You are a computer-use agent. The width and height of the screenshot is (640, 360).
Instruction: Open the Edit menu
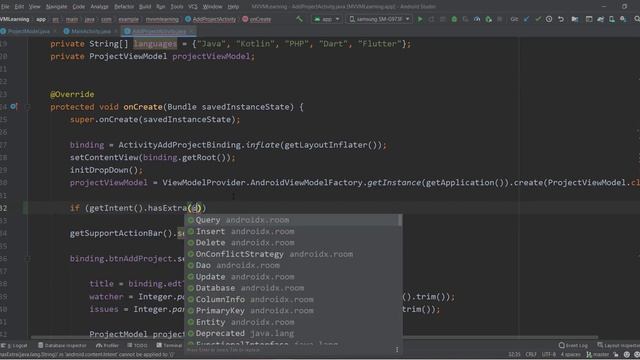pyautogui.click(x=19, y=7)
